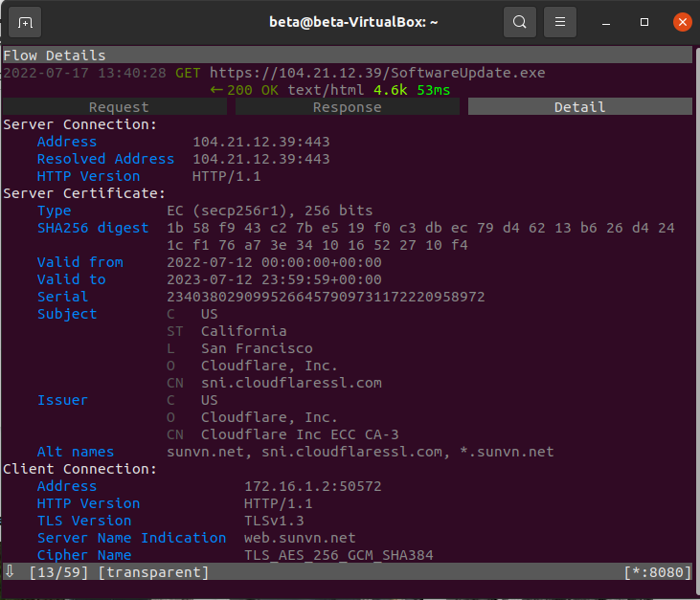Open the hamburger menu icon
Viewport: 700px width, 600px height.
coord(560,22)
